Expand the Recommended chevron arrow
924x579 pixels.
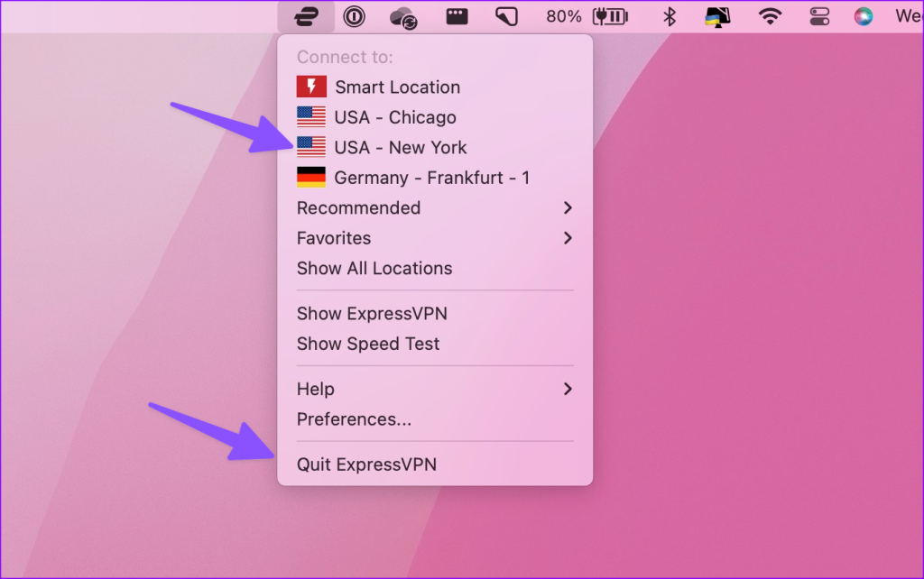568,208
